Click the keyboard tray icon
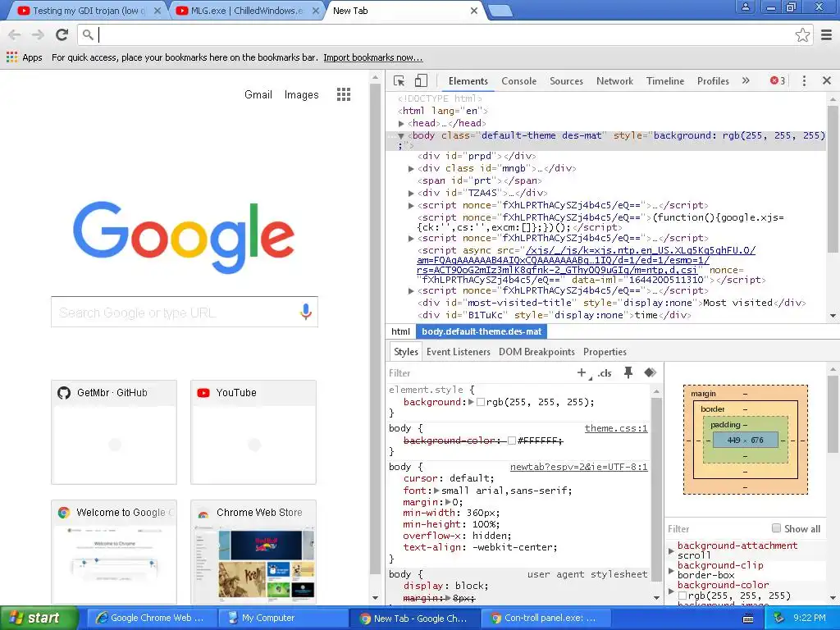The image size is (840, 630). pos(748,619)
